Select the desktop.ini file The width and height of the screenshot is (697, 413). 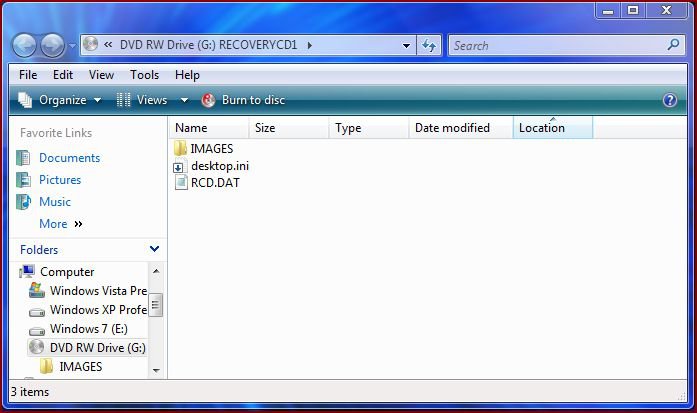pos(212,166)
